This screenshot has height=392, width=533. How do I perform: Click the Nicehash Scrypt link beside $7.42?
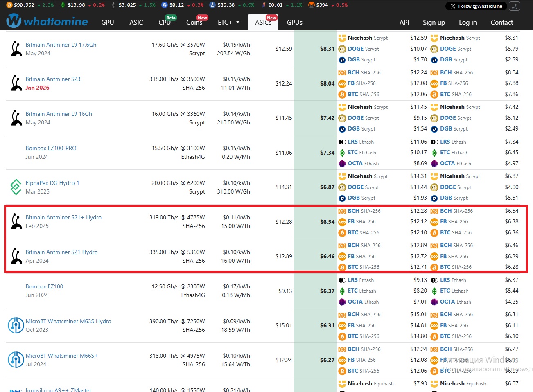pos(460,107)
